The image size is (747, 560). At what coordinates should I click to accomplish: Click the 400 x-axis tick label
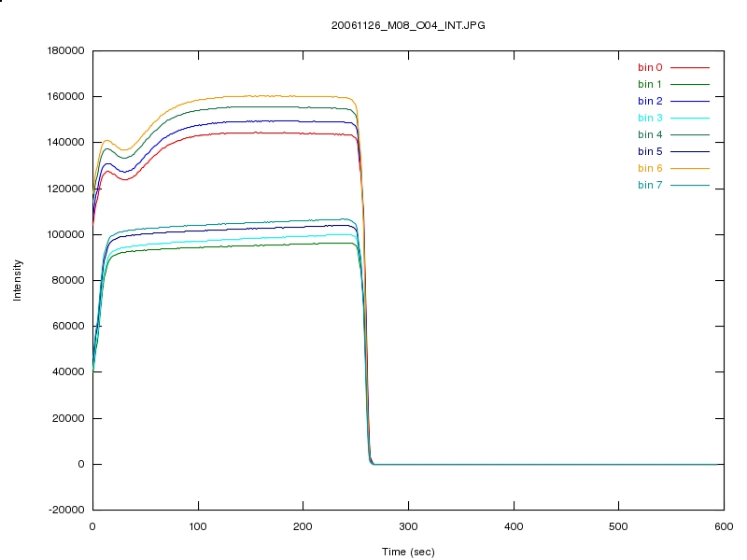click(514, 526)
